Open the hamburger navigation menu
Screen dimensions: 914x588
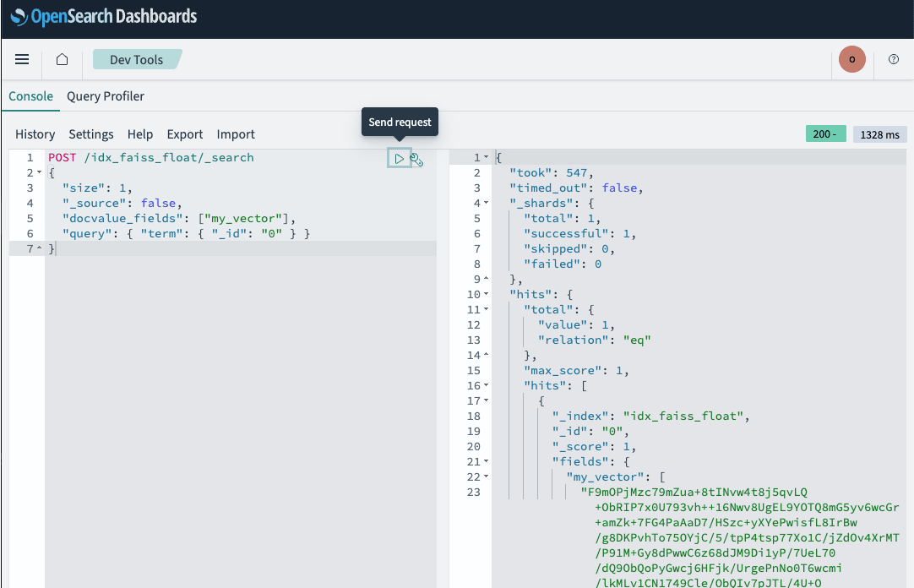pos(22,59)
